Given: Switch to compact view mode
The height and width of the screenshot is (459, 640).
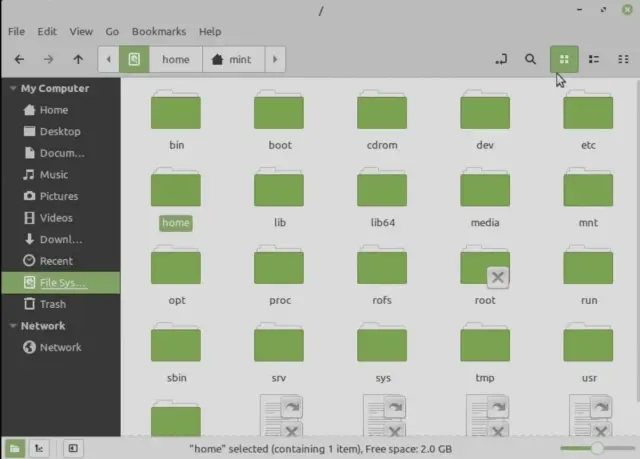Looking at the screenshot, I should [x=623, y=59].
